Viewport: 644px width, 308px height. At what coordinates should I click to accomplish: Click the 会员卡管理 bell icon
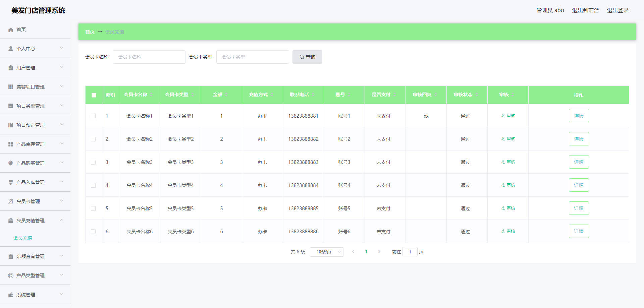(11, 201)
